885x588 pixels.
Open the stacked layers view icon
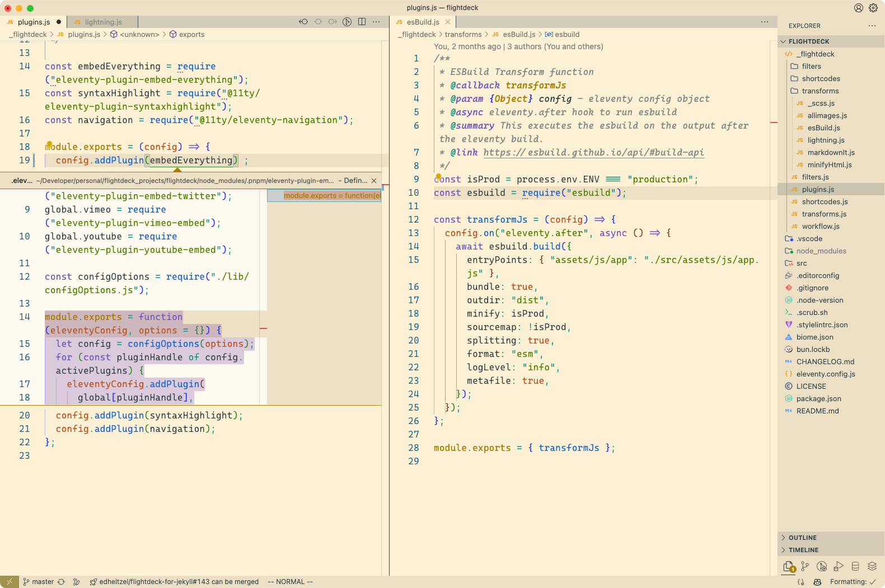[872, 566]
